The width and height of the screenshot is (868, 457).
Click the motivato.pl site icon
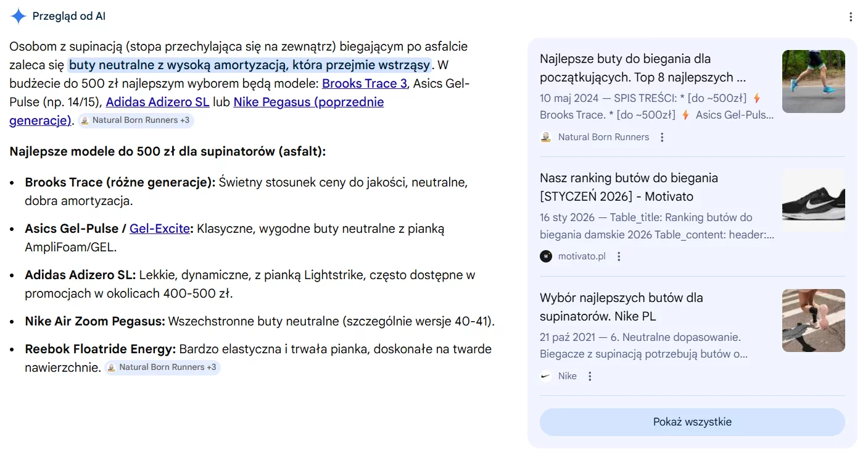pyautogui.click(x=545, y=256)
